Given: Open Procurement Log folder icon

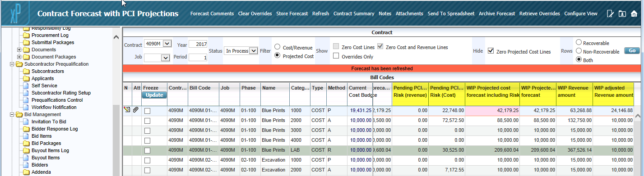Looking at the screenshot, I should click(26, 35).
